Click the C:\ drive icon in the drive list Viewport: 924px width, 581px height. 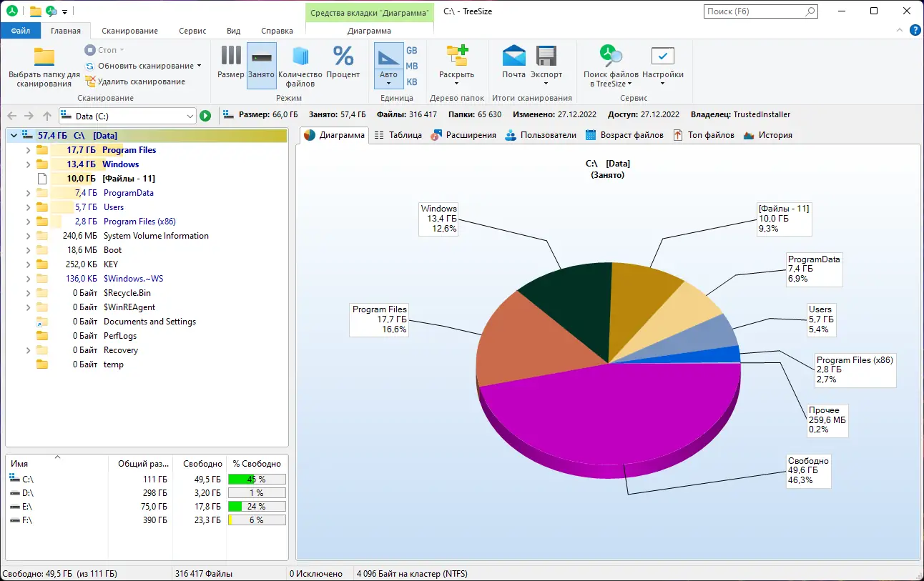(x=15, y=478)
